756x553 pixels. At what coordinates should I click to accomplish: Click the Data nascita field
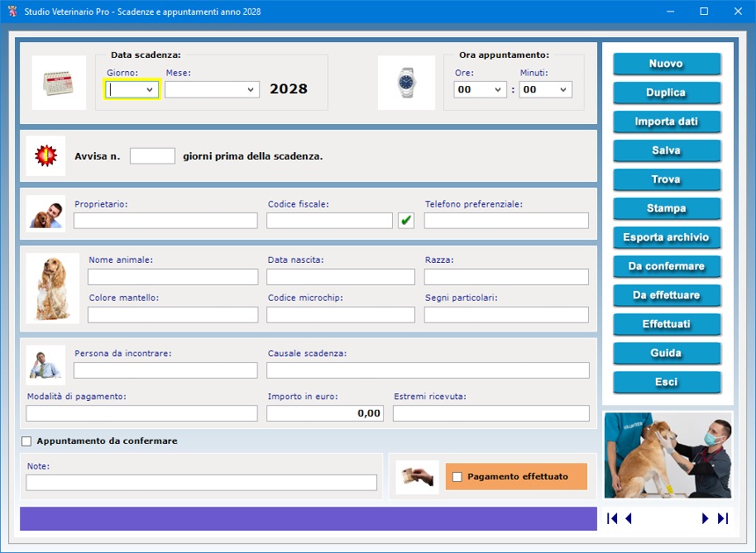pos(341,277)
